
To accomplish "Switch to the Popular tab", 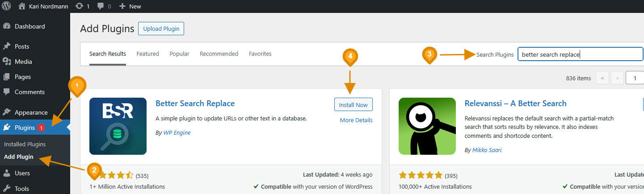I will tap(180, 54).
